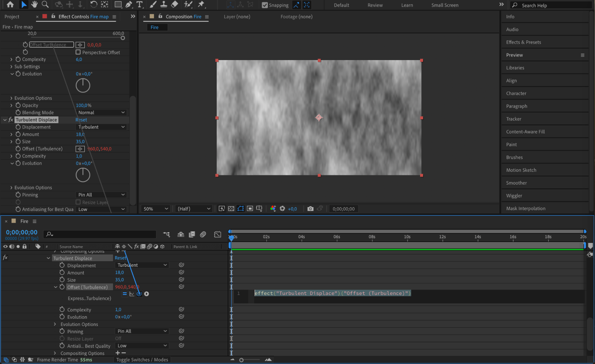This screenshot has width=595, height=364.
Task: Click the Home icon
Action: pyautogui.click(x=10, y=4)
